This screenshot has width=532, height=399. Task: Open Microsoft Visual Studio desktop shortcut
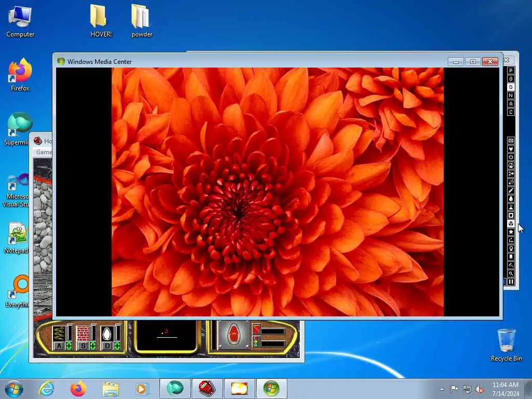point(16,190)
